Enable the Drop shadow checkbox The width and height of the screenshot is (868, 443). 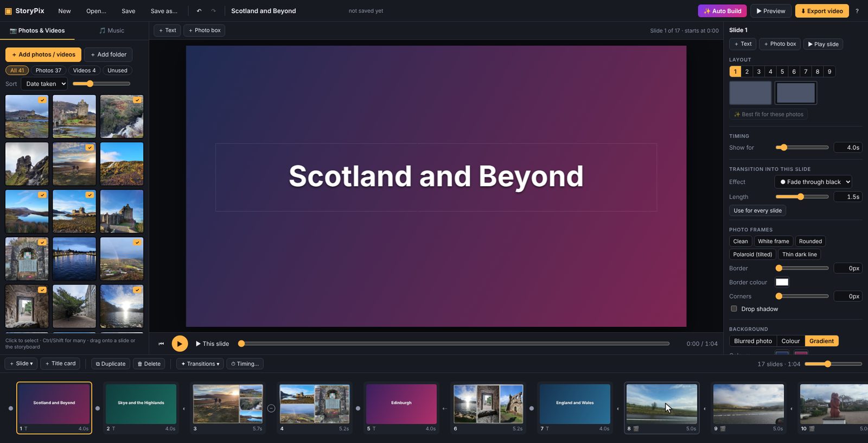pyautogui.click(x=734, y=309)
